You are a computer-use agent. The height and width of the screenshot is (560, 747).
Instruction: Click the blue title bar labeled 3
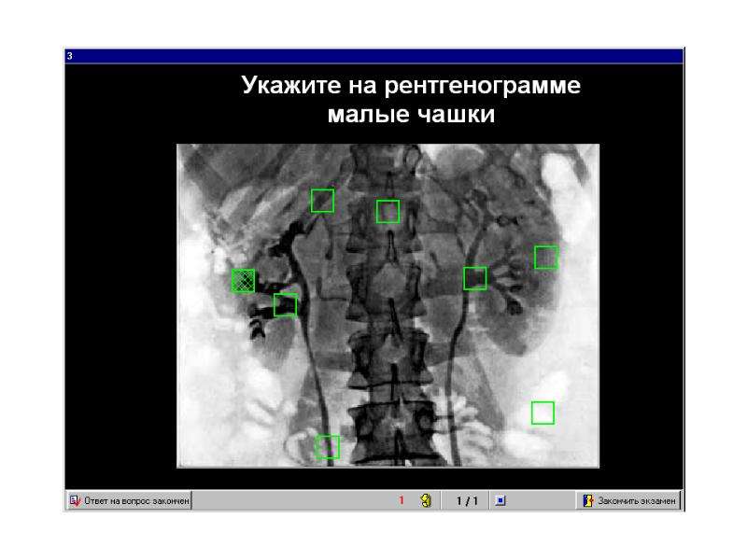pos(374,56)
